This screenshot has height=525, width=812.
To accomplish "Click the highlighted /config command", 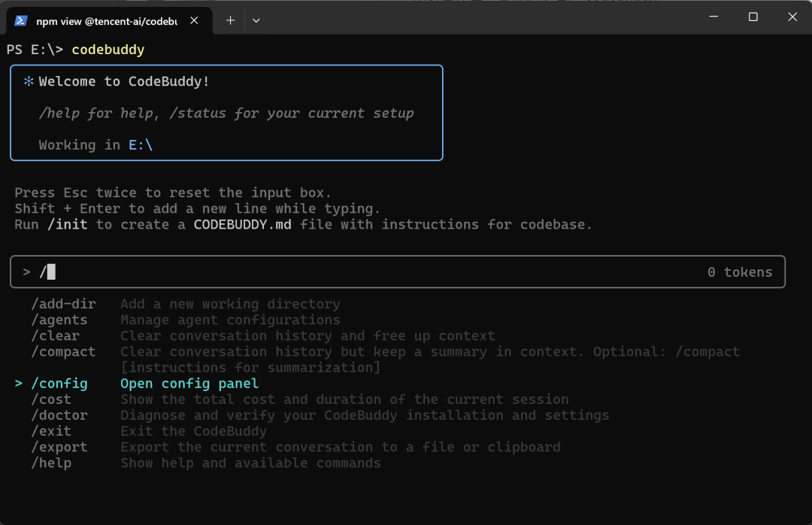I will click(x=59, y=384).
